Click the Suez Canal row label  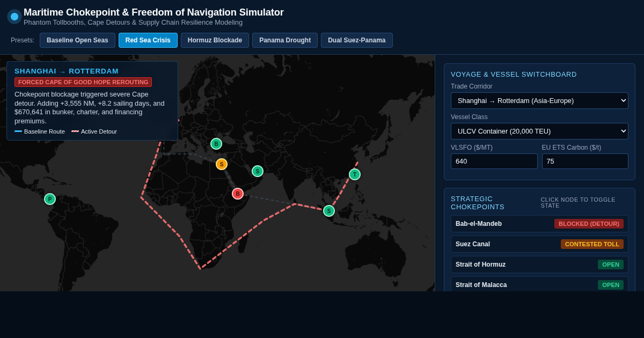[x=473, y=244]
